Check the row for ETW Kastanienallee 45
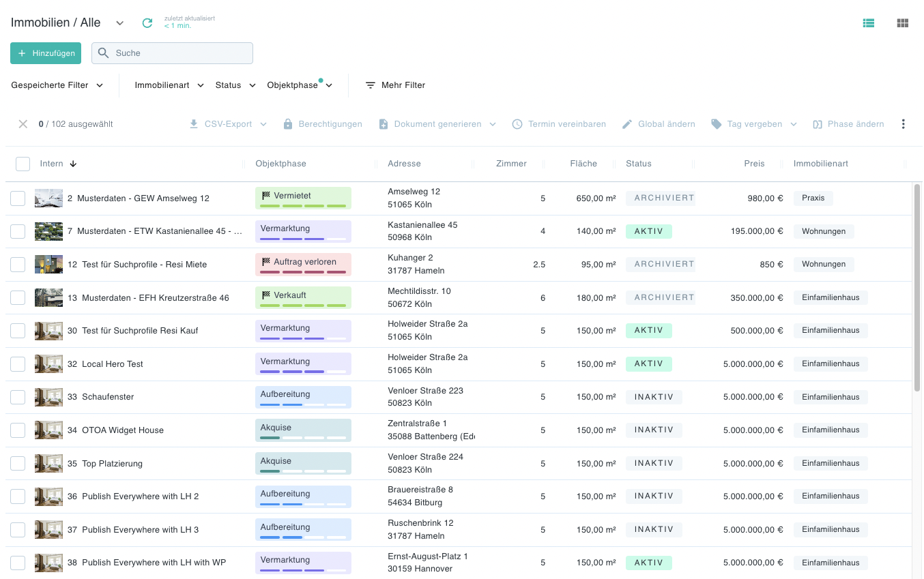The height and width of the screenshot is (579, 924). [18, 231]
